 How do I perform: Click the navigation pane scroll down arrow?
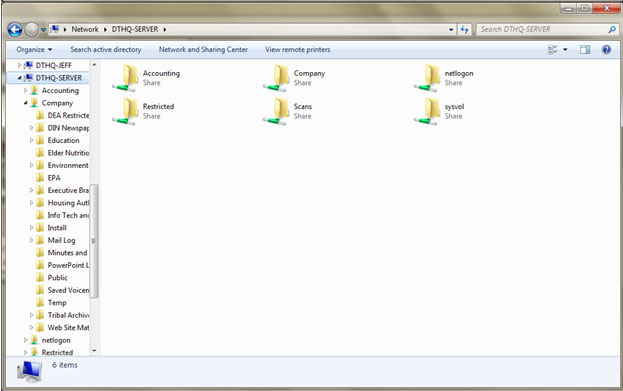point(94,350)
